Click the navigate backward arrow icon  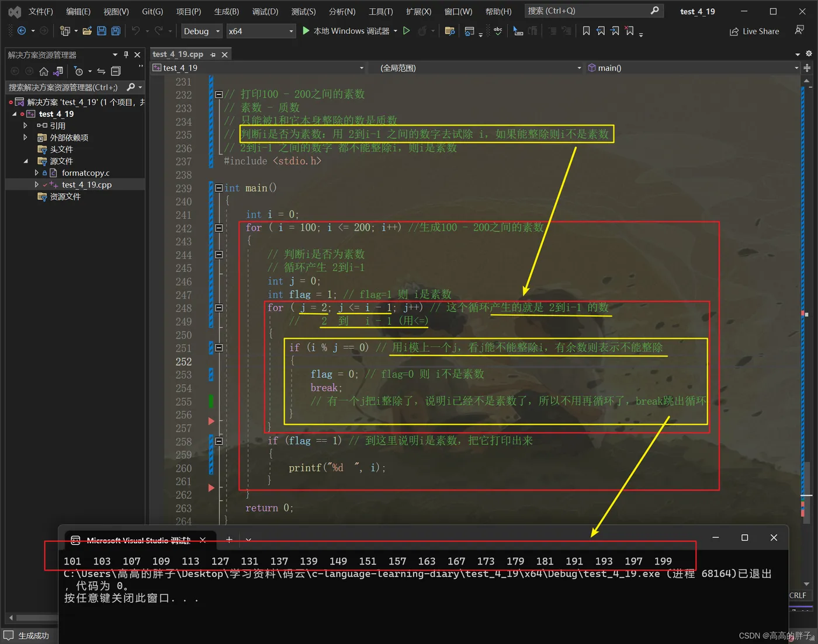tap(22, 31)
